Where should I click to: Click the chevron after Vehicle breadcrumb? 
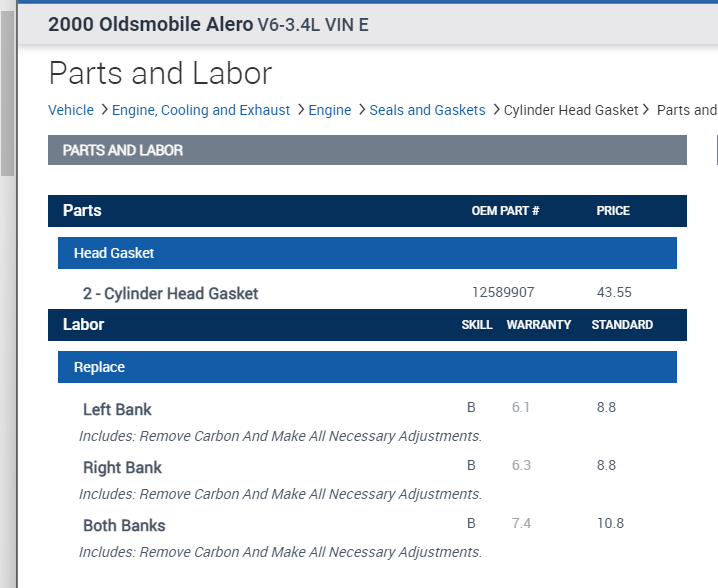pos(103,110)
